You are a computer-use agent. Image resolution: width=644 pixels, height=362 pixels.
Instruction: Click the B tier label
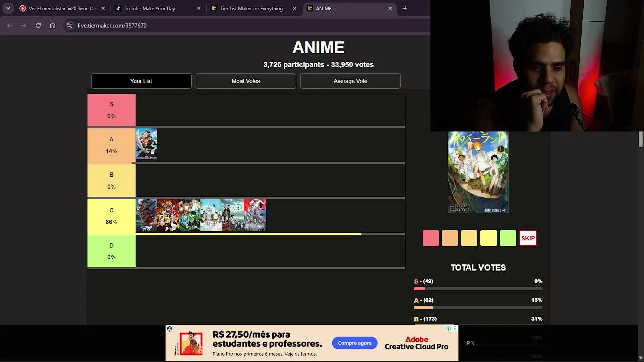(x=112, y=180)
